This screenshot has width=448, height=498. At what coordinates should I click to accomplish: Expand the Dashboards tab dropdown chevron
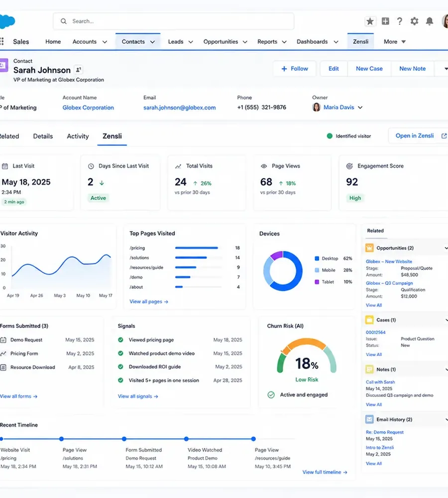[336, 42]
